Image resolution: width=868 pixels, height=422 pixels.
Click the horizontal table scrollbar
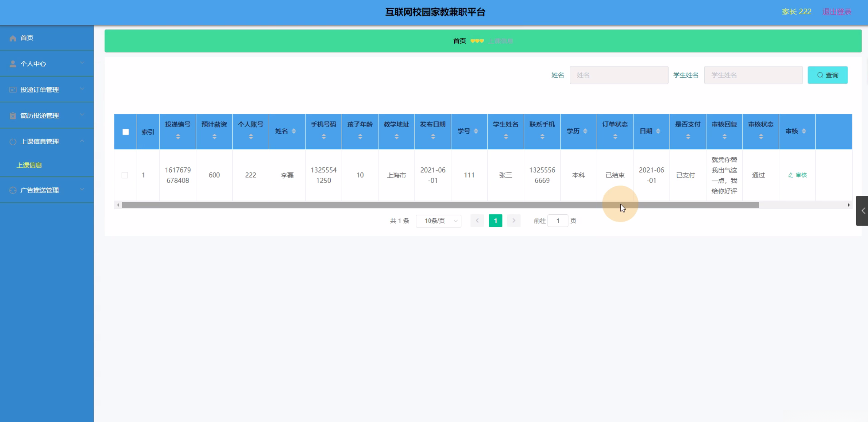coord(440,205)
